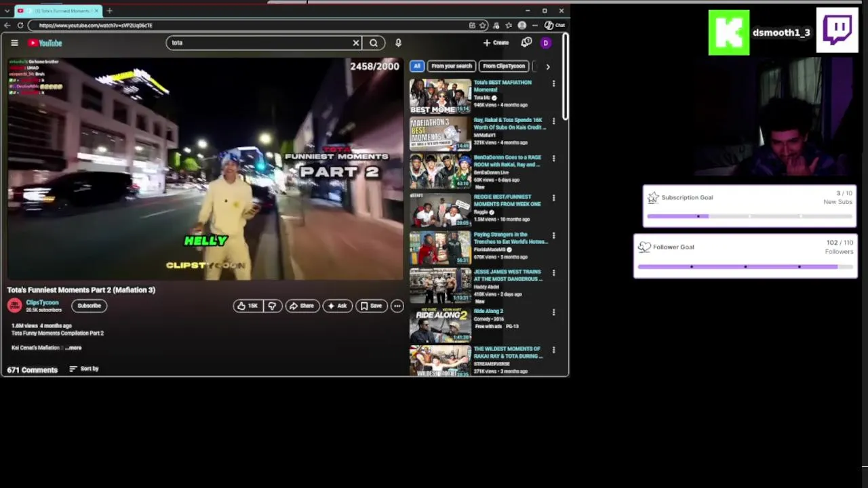Open the purple D account avatar

pos(545,43)
